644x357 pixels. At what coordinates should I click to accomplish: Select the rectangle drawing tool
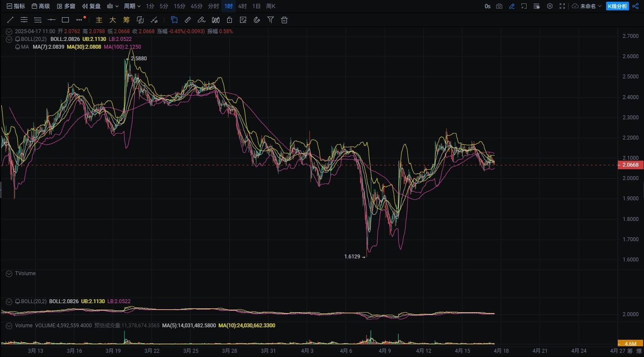click(65, 20)
